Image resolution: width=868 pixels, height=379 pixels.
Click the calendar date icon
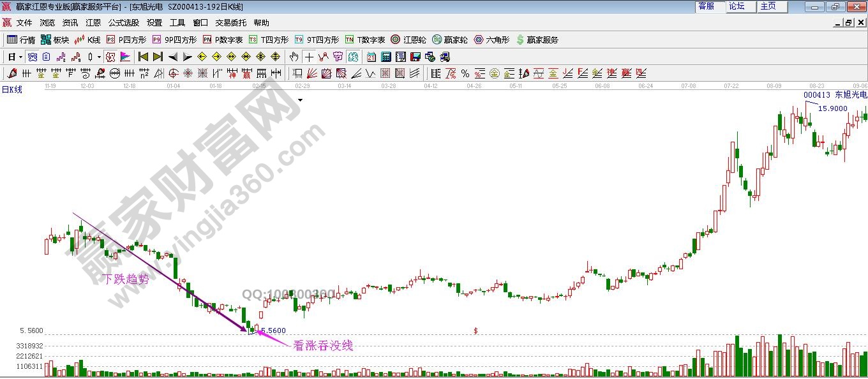coord(371,57)
